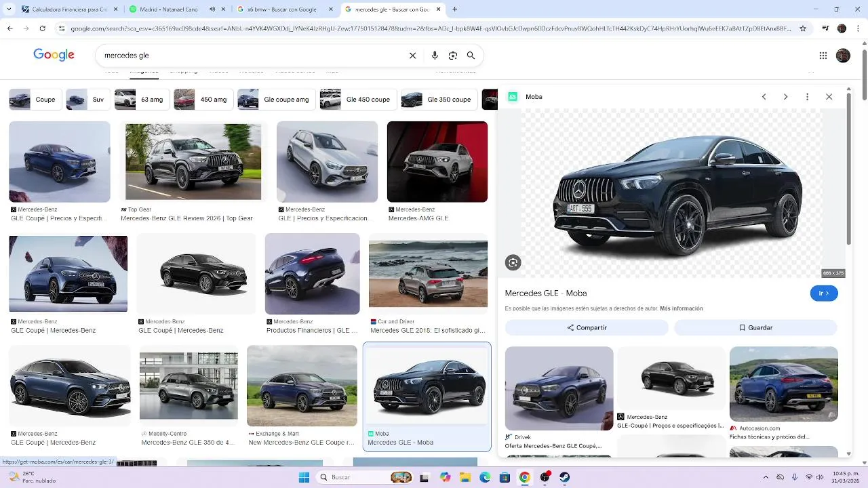The height and width of the screenshot is (488, 868).
Task: Click the browser address bar URL
Action: tap(431, 28)
